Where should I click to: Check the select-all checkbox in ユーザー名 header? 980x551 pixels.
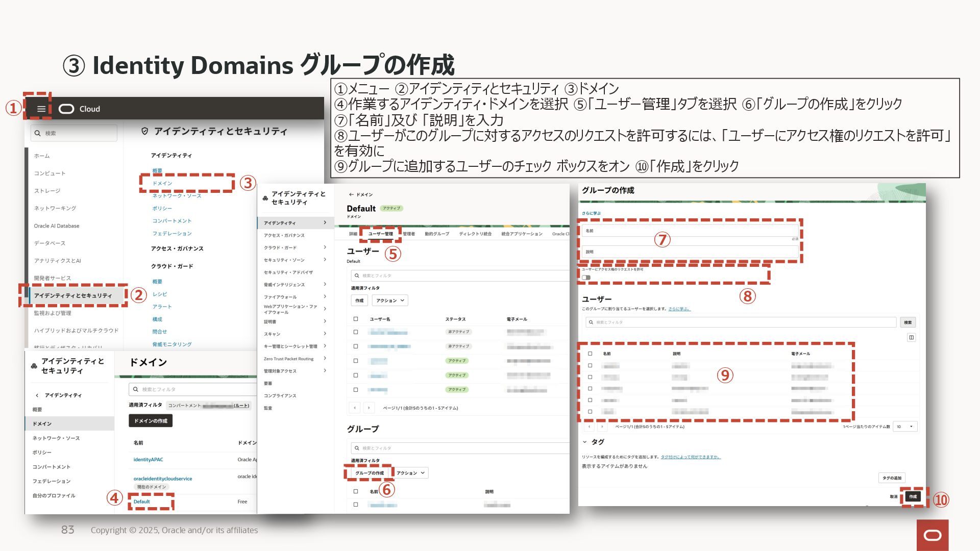point(356,319)
